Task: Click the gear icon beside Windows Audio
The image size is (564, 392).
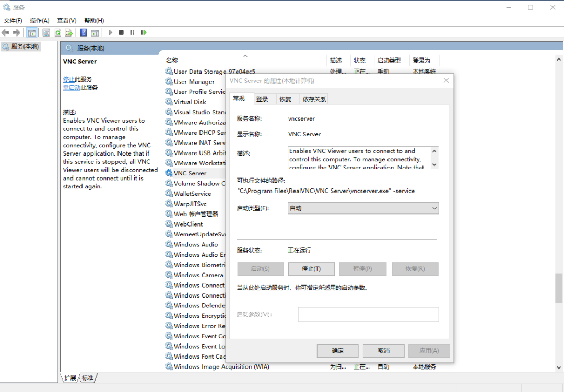Action: (169, 245)
